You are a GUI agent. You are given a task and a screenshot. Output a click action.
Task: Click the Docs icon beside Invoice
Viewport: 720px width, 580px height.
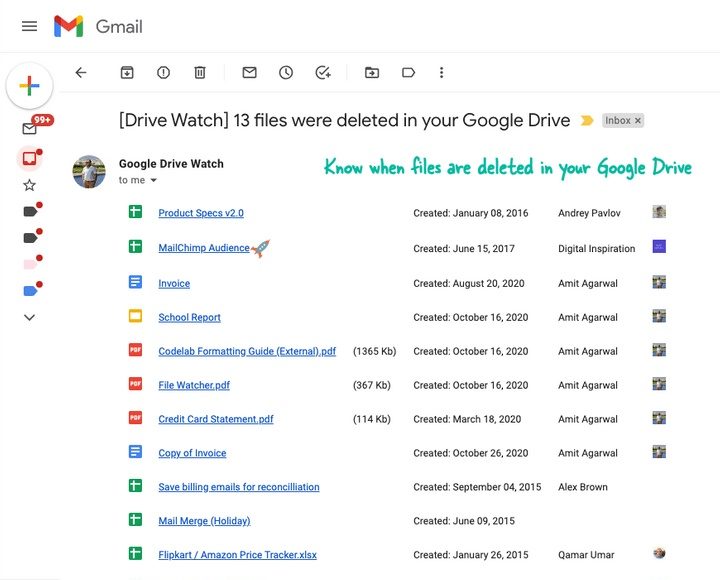(x=135, y=282)
